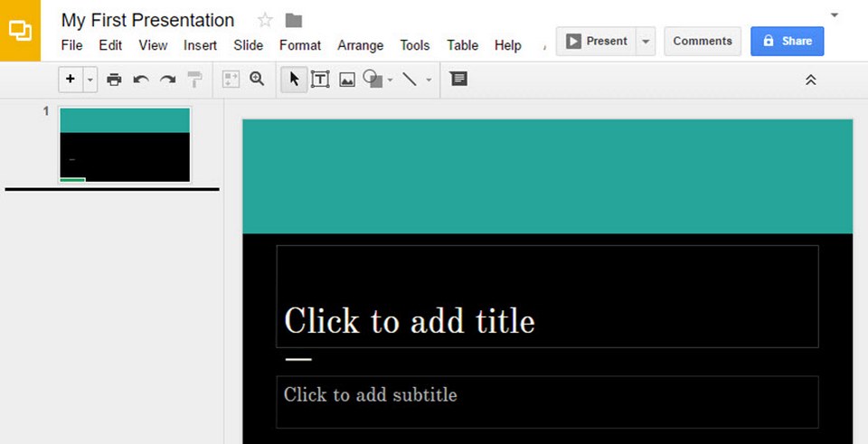Screen dimensions: 868x444
Task: Open the Present dropdown arrow
Action: point(646,42)
